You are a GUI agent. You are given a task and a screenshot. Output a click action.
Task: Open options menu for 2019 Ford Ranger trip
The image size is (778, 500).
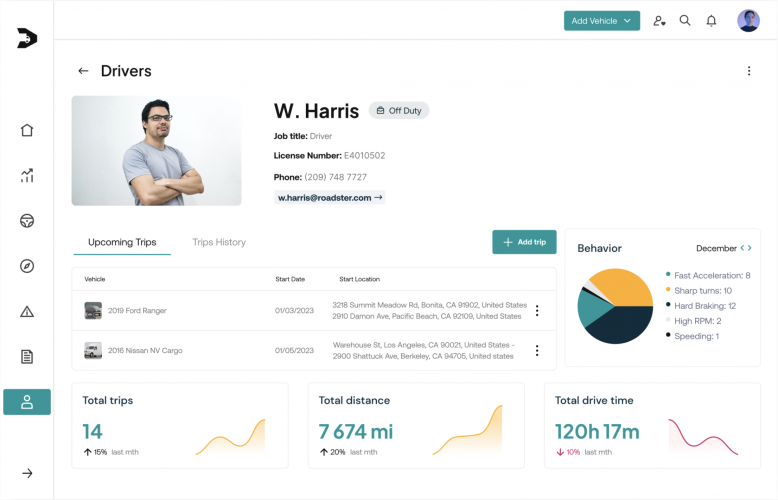tap(537, 311)
